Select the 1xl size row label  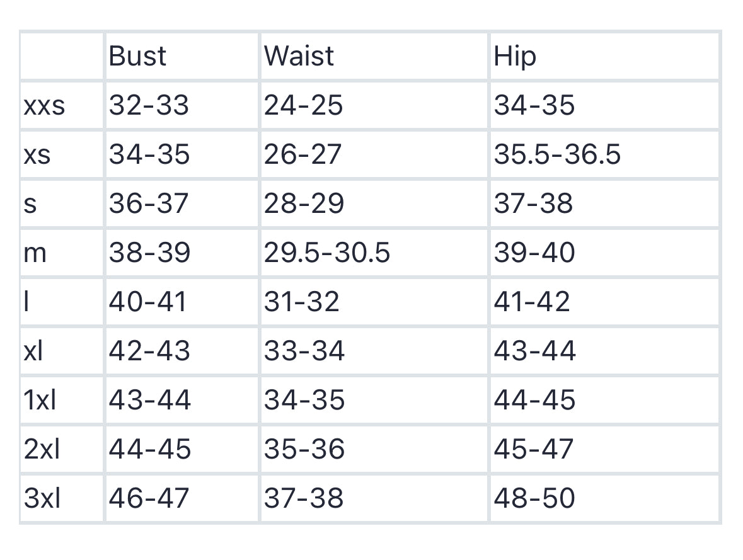[x=40, y=400]
